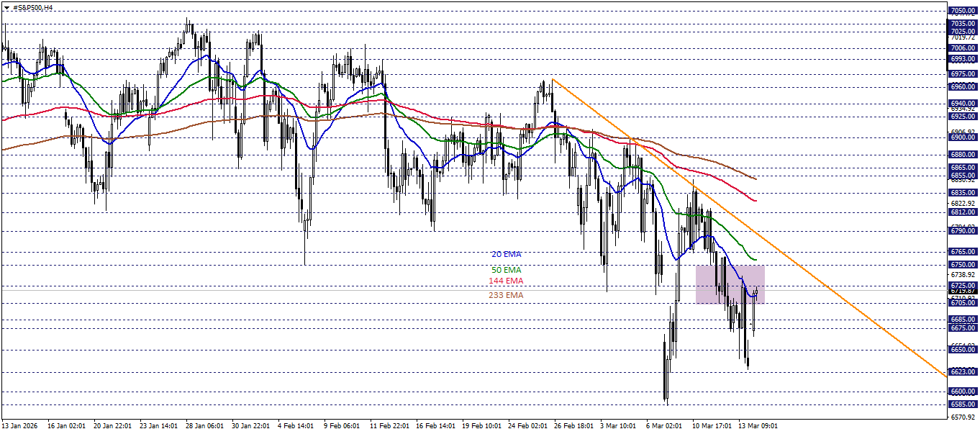The image size is (980, 434).
Task: Click the 6570.92 bottom axis value
Action: [963, 415]
